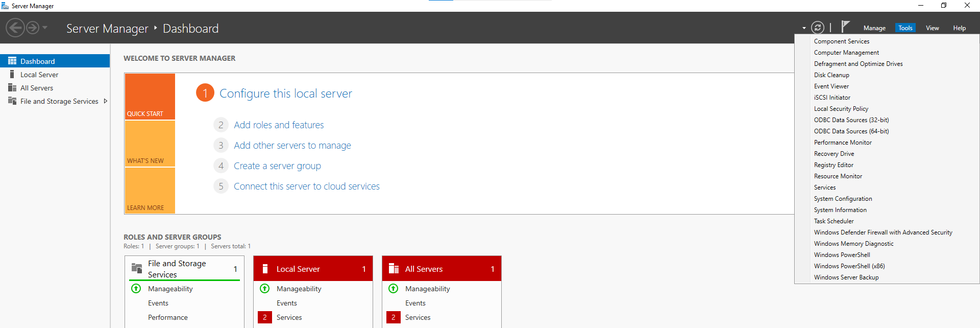Open All Servers tile header
The image size is (980, 328).
442,269
